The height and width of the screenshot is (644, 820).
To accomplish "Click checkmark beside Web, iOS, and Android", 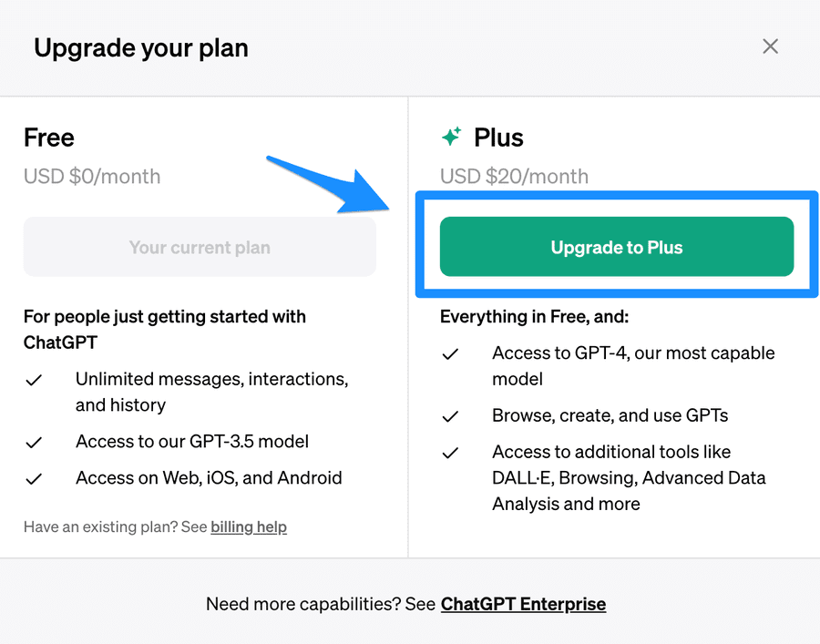I will [34, 479].
